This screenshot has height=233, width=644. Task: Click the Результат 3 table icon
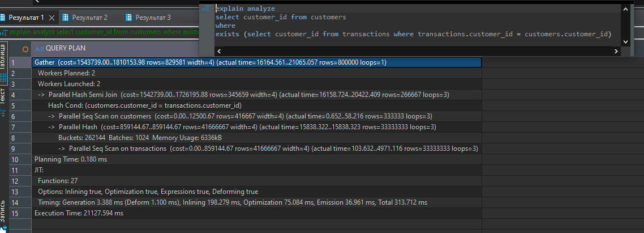point(130,18)
